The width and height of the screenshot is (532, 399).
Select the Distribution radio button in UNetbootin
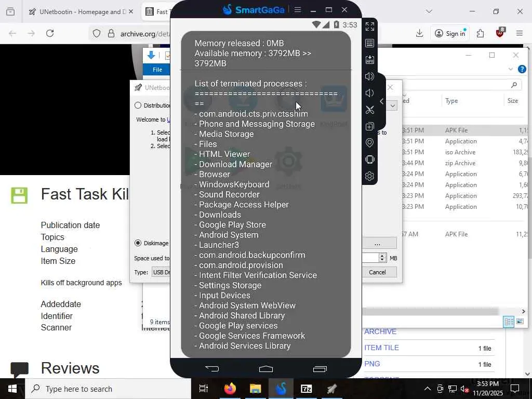(x=138, y=105)
